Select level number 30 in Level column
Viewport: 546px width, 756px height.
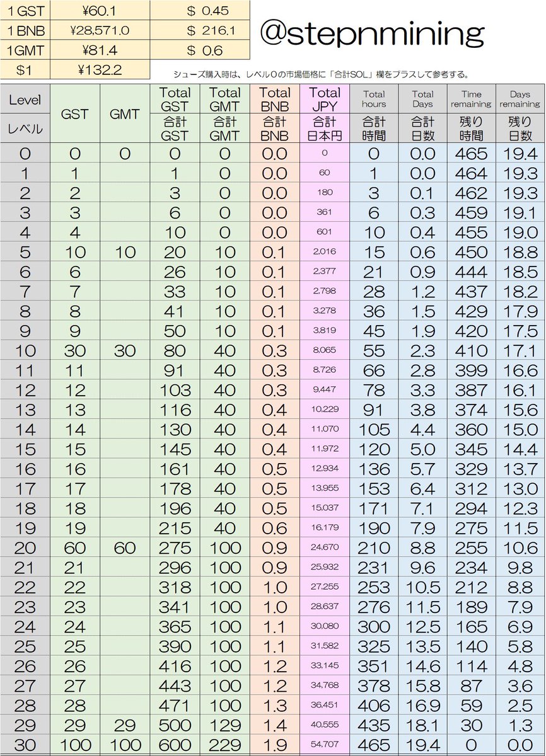[25, 745]
